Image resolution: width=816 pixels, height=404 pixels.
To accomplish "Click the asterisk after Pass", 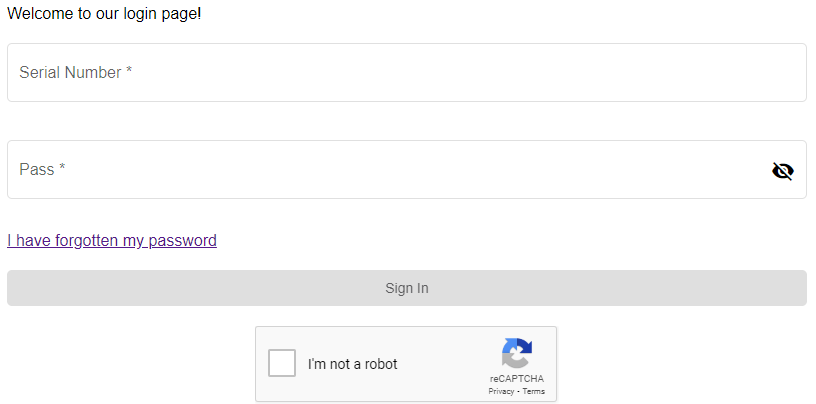I will pyautogui.click(x=62, y=169).
